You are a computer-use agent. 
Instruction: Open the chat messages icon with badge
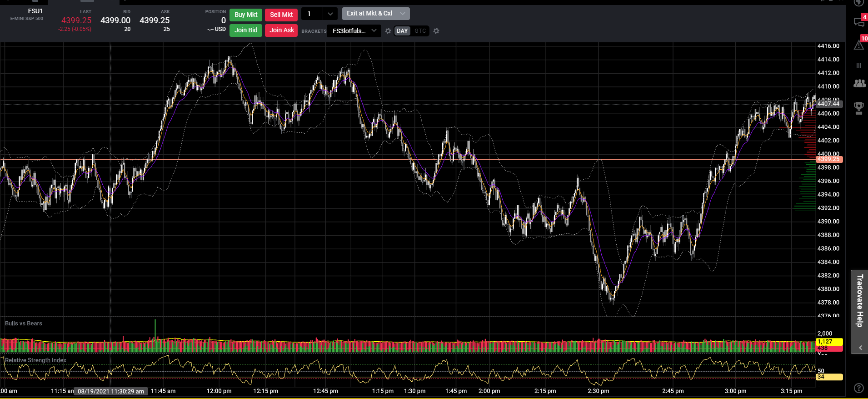point(858,22)
